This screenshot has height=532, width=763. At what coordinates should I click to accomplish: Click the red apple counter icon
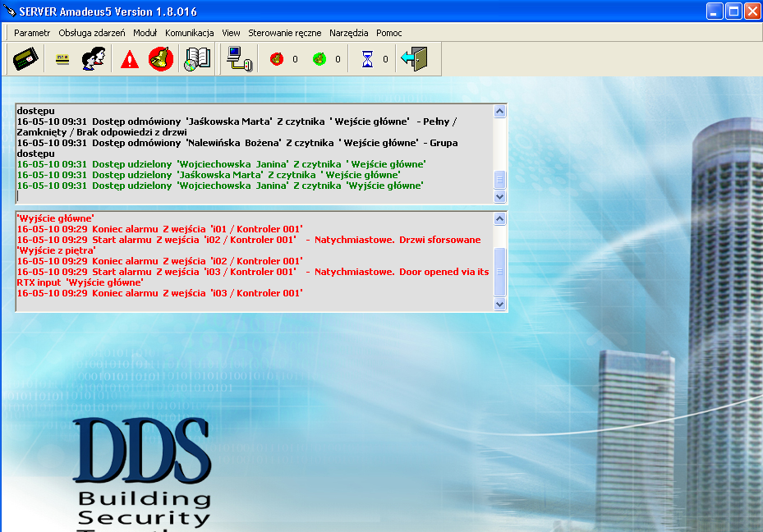coord(277,59)
